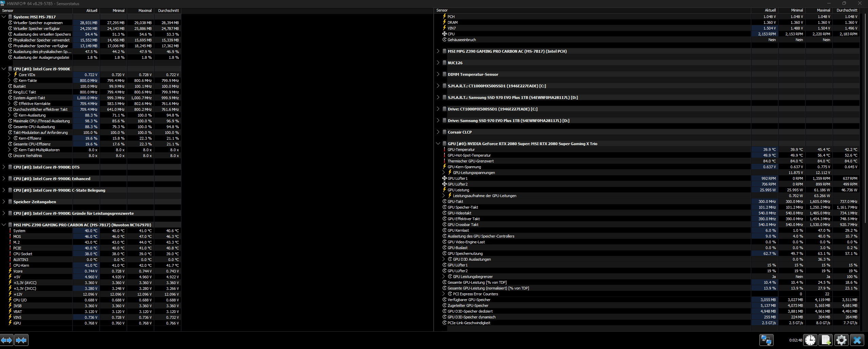This screenshot has width=868, height=349.
Task: Click the left panel Maximal column header
Action: click(x=141, y=11)
